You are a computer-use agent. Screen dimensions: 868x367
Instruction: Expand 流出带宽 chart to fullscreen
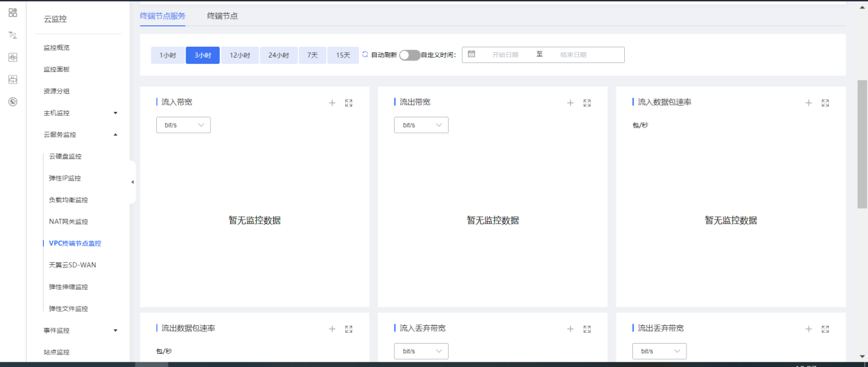click(x=586, y=103)
